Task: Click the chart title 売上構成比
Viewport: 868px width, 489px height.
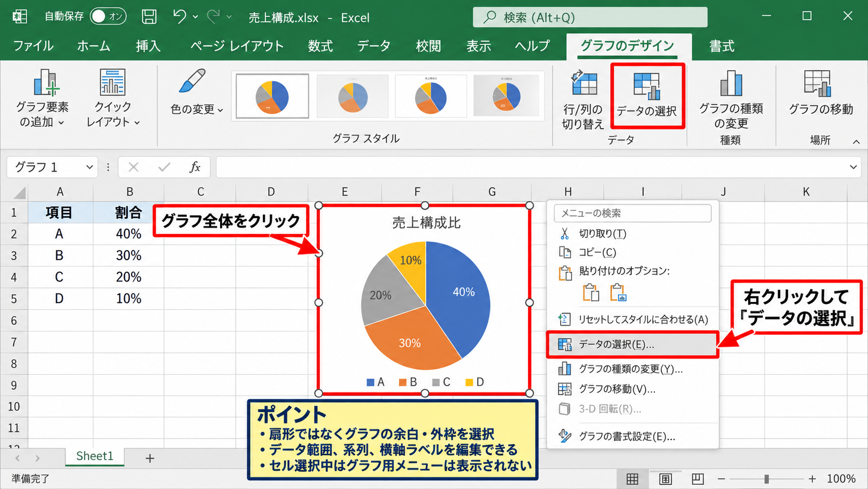Action: (426, 223)
